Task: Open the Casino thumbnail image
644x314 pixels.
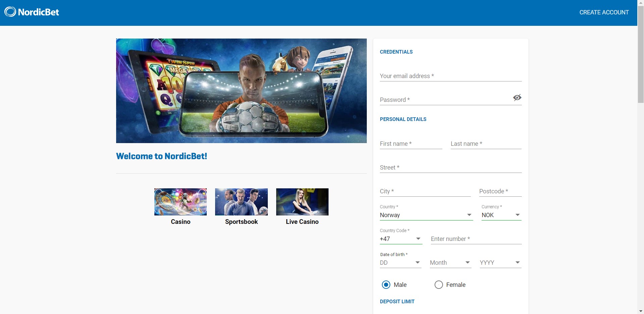Action: tap(181, 202)
